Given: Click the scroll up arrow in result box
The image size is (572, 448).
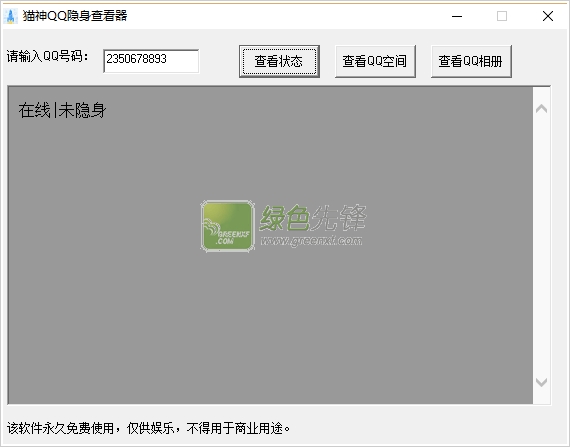Looking at the screenshot, I should pyautogui.click(x=541, y=108).
